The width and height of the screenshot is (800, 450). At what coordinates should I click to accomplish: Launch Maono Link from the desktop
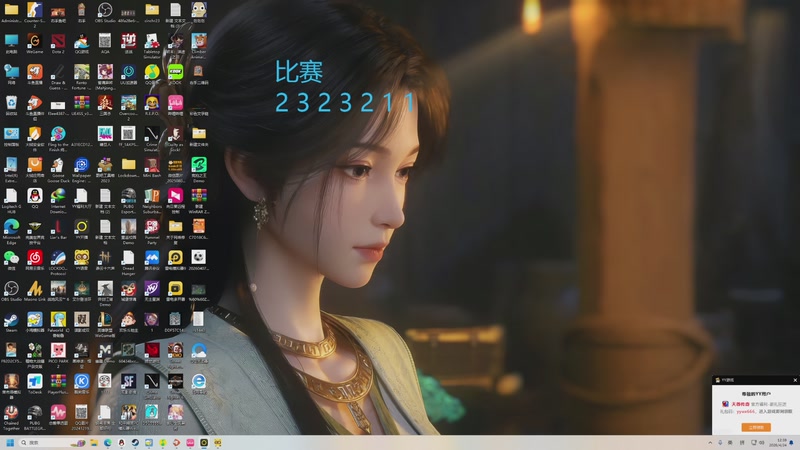coord(35,291)
